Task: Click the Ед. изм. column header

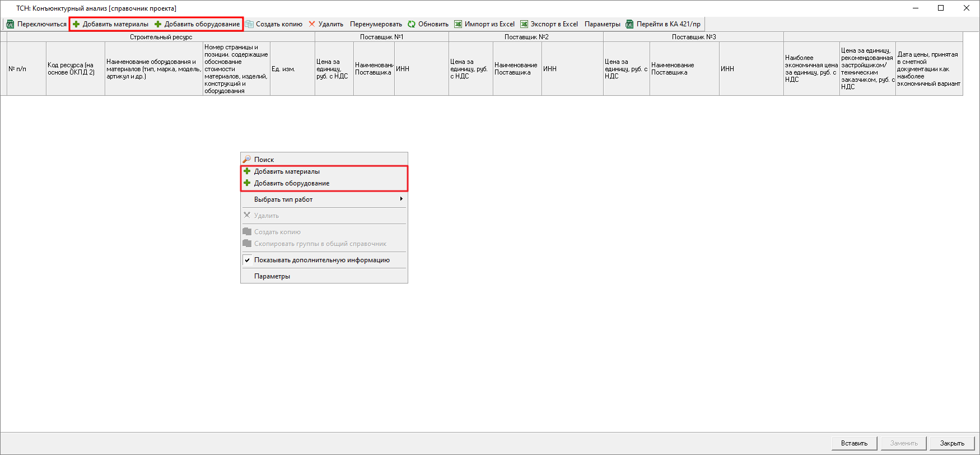Action: 292,69
